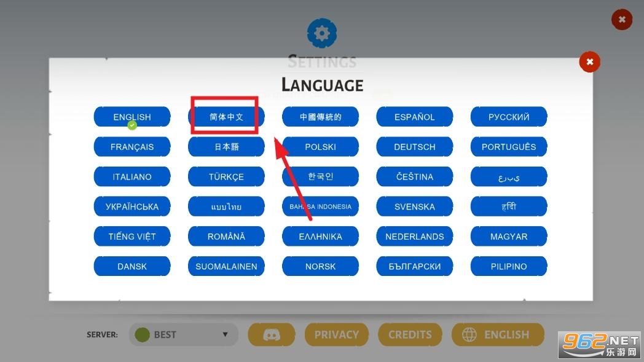The image size is (644, 362).
Task: Open the Discord link button
Action: tap(272, 334)
